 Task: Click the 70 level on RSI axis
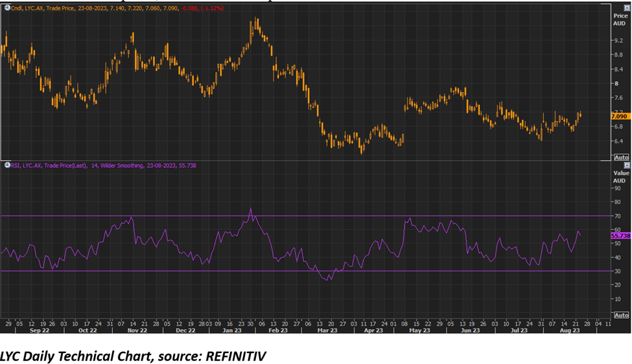(618, 216)
